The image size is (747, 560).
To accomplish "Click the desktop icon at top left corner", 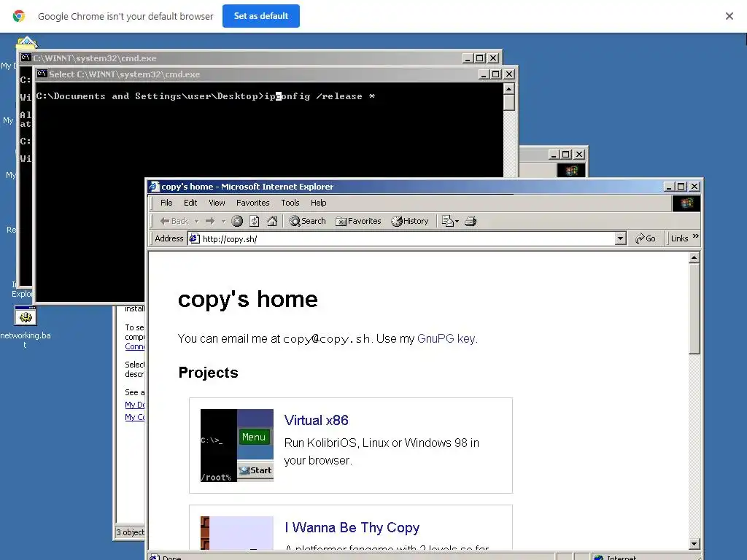I will click(27, 43).
